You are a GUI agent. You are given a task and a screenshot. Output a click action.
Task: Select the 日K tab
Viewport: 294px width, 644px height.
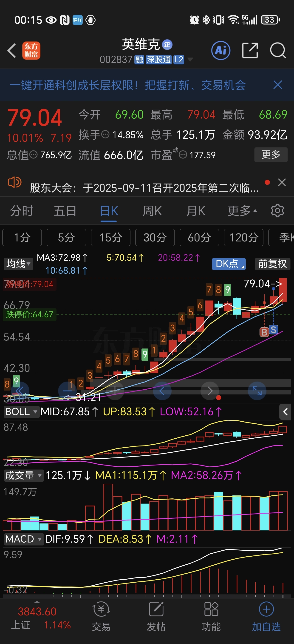pyautogui.click(x=109, y=211)
